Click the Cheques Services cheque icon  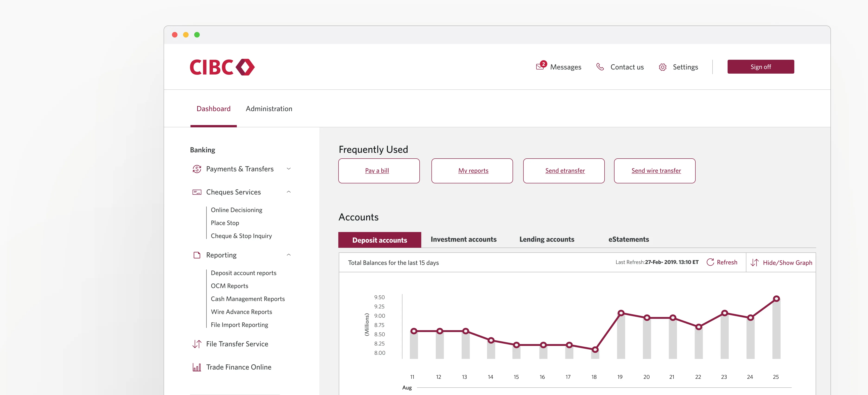[197, 192]
